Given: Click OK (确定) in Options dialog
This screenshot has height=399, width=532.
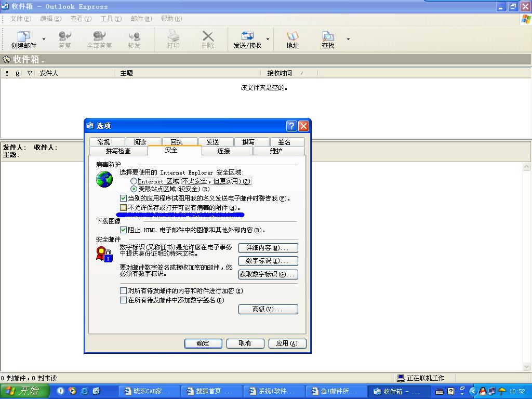Looking at the screenshot, I should [203, 343].
